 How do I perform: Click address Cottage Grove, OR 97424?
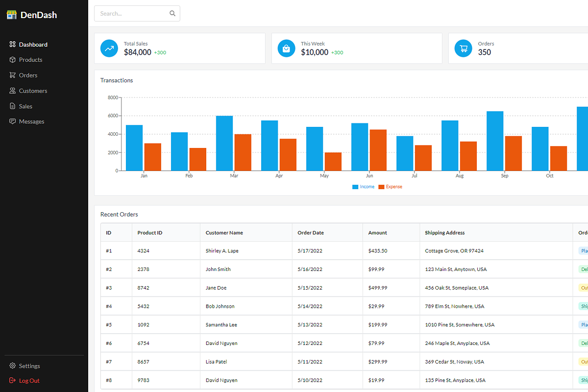(454, 251)
